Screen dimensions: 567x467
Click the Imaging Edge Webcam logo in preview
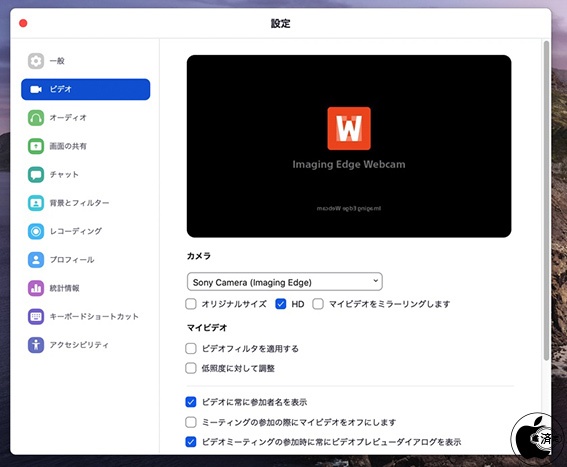click(349, 128)
